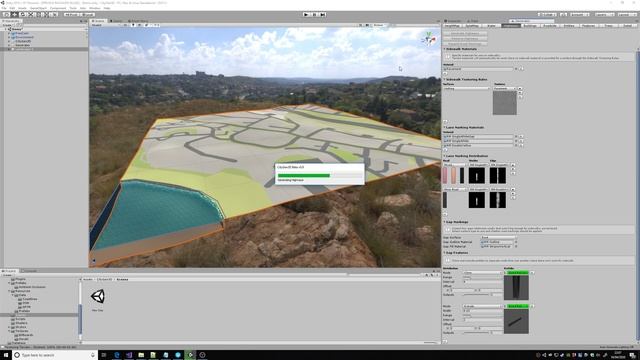Select the Rotate tool in toolbar
Image resolution: width=640 pixels, height=360 pixels.
click(22, 14)
